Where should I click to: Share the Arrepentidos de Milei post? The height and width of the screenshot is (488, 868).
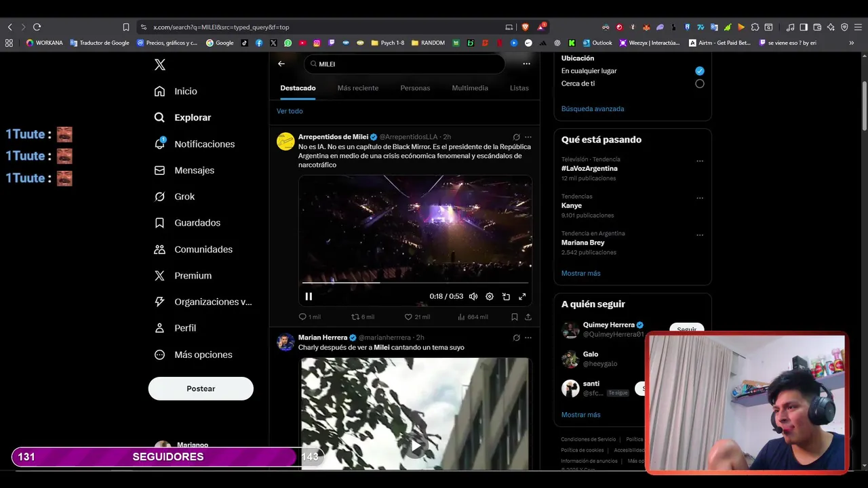pyautogui.click(x=528, y=317)
